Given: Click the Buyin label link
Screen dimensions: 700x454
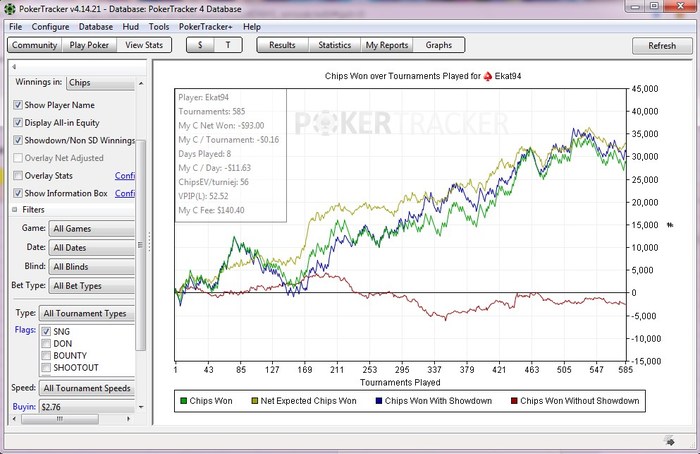Looking at the screenshot, I should 24,407.
